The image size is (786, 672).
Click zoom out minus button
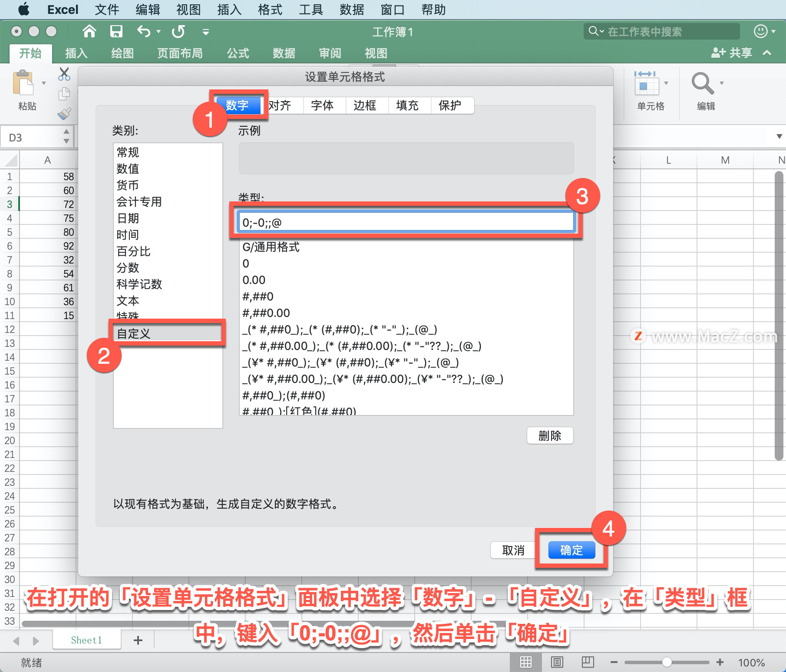[614, 662]
